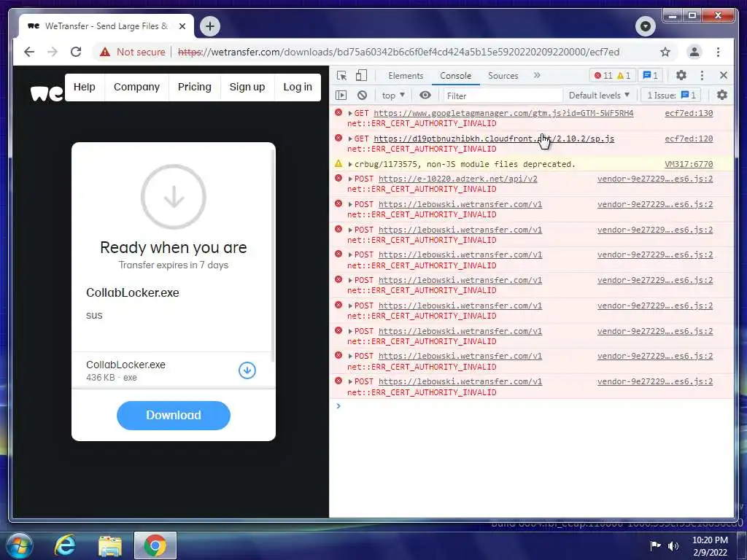Expand the googletagmanager GET error entry
The image size is (747, 560).
click(350, 113)
